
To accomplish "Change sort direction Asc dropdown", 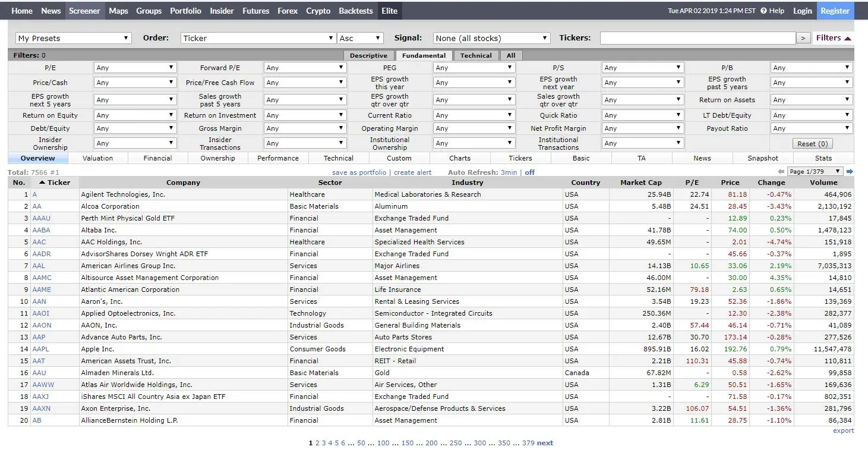I will (x=361, y=38).
